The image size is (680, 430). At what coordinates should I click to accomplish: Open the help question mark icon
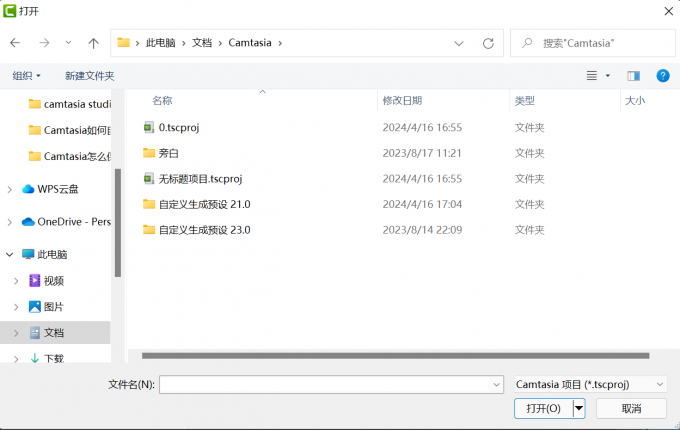(x=662, y=76)
